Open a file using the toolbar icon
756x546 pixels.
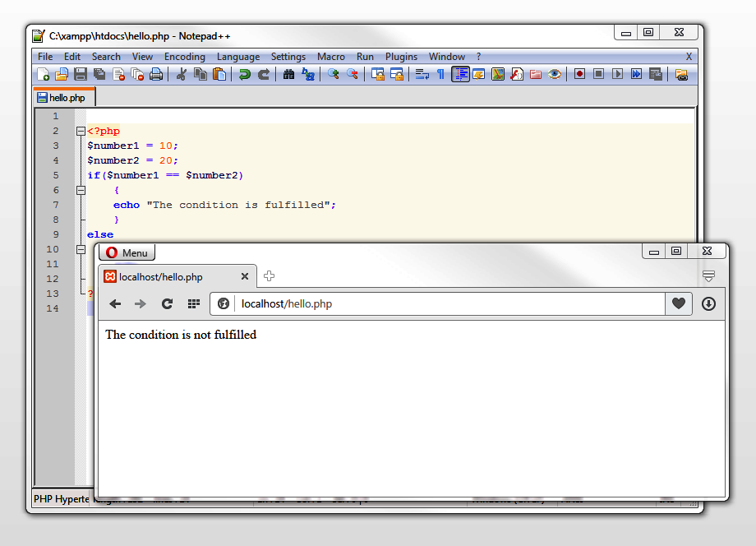[x=60, y=74]
